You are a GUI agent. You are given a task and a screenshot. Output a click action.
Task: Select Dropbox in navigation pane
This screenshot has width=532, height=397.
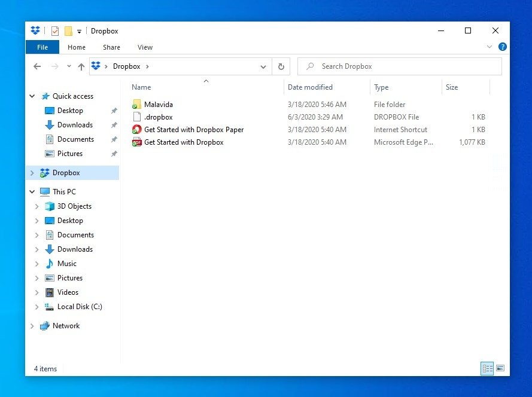(66, 173)
